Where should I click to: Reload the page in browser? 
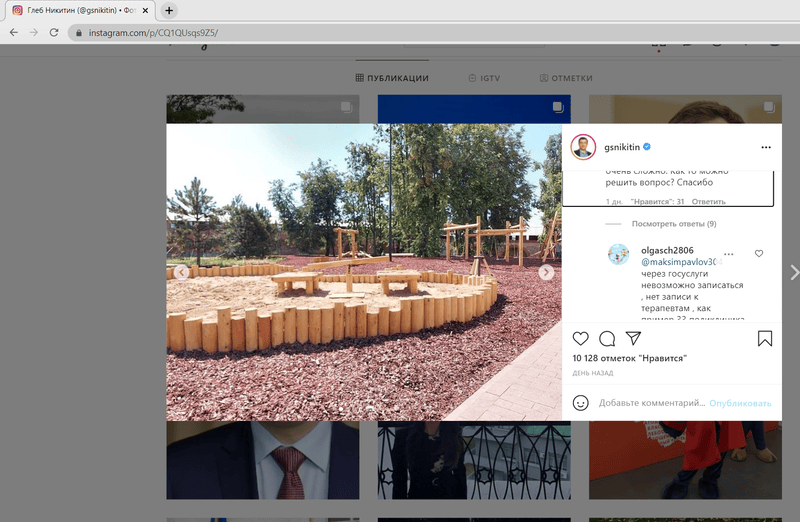(x=54, y=32)
